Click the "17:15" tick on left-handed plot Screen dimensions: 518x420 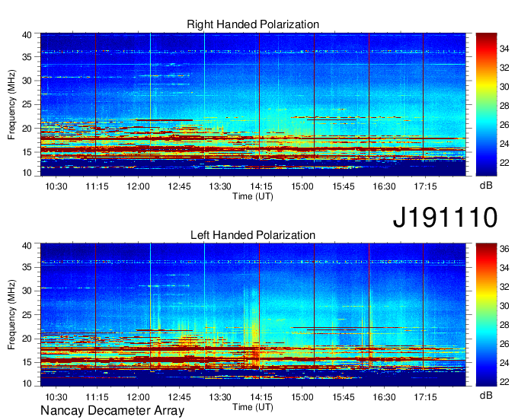click(x=426, y=397)
